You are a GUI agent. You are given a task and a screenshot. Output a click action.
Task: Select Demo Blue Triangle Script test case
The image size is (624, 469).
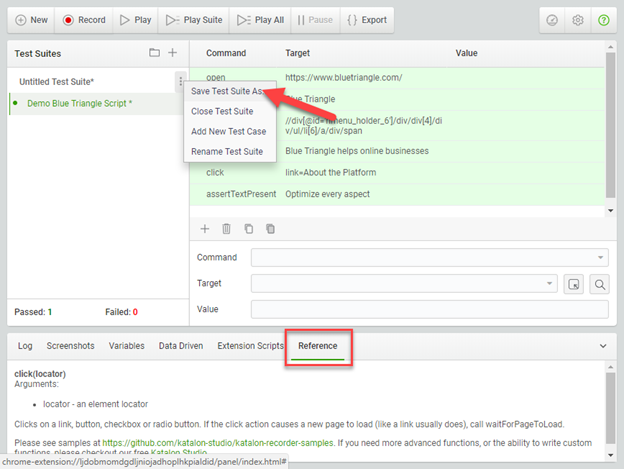(79, 103)
